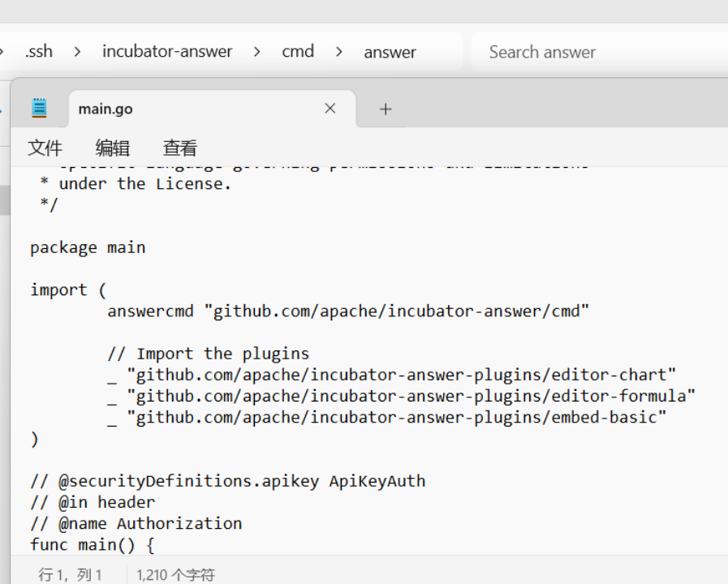Go to incubator-answer folder in breadcrumb
Image resolution: width=728 pixels, height=584 pixels.
point(167,52)
